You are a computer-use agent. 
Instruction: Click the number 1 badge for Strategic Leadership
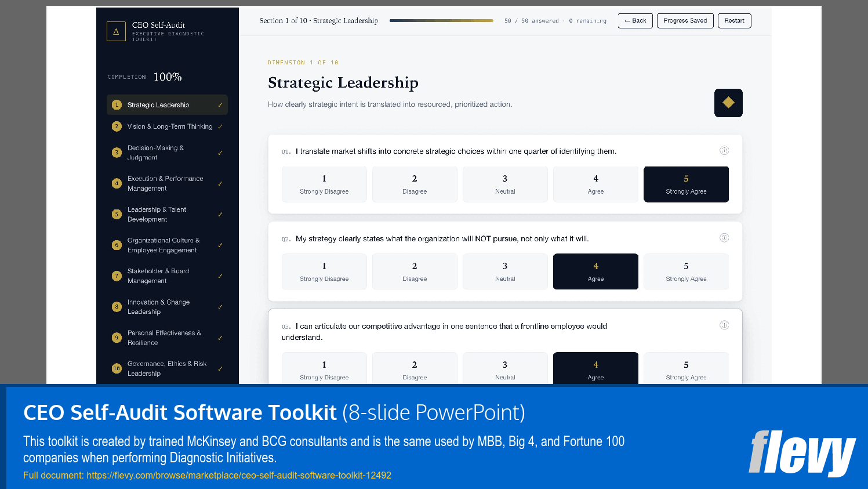[117, 105]
